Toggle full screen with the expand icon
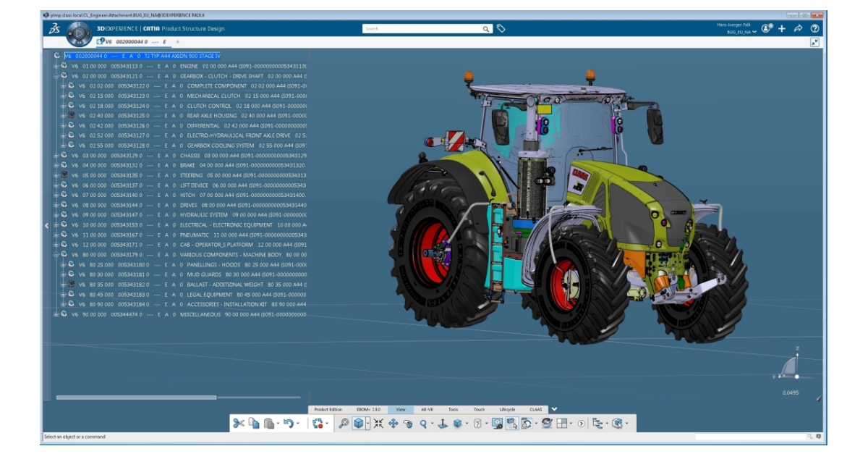The image size is (868, 454). (816, 43)
